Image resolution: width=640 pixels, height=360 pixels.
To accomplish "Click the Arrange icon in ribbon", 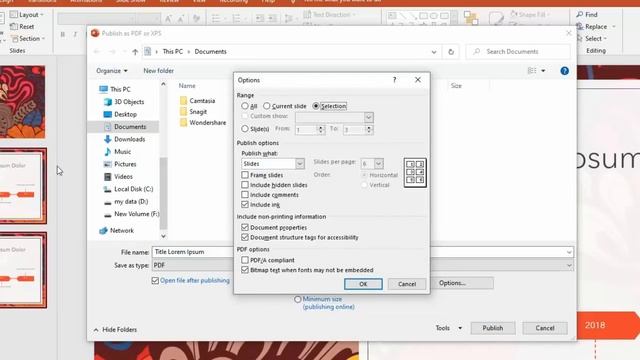I will [471, 18].
